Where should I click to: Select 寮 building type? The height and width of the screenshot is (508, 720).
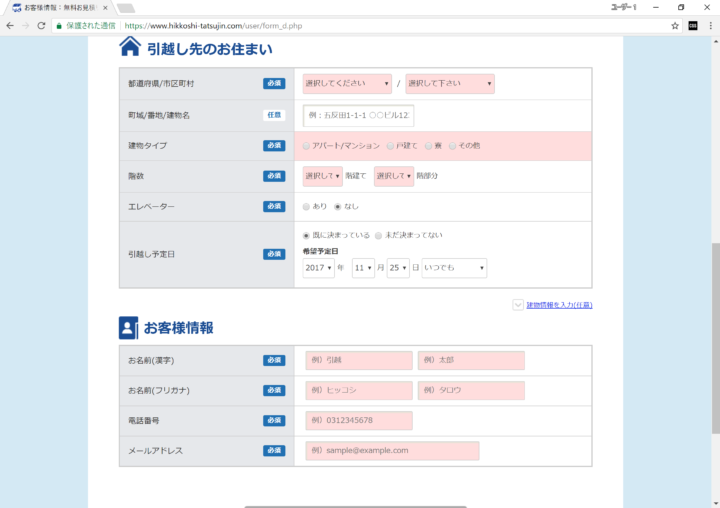coord(428,146)
